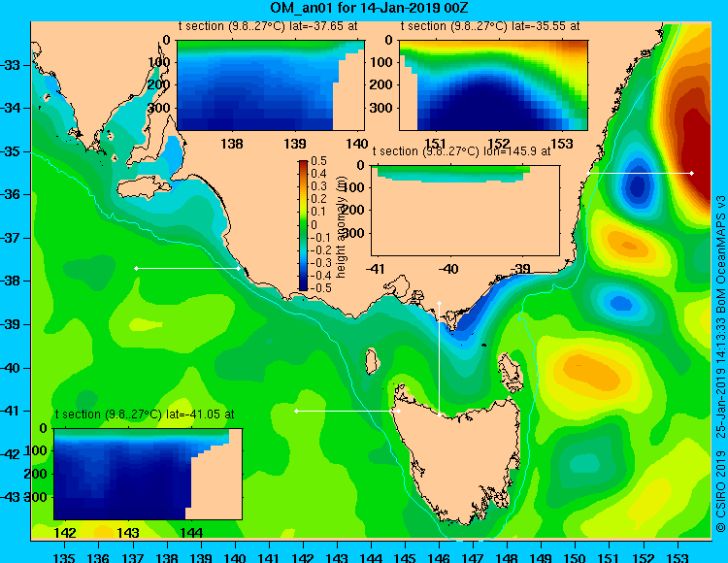Click the white section line east of the coast near -35.55
This screenshot has width=728, height=563.
[640, 173]
